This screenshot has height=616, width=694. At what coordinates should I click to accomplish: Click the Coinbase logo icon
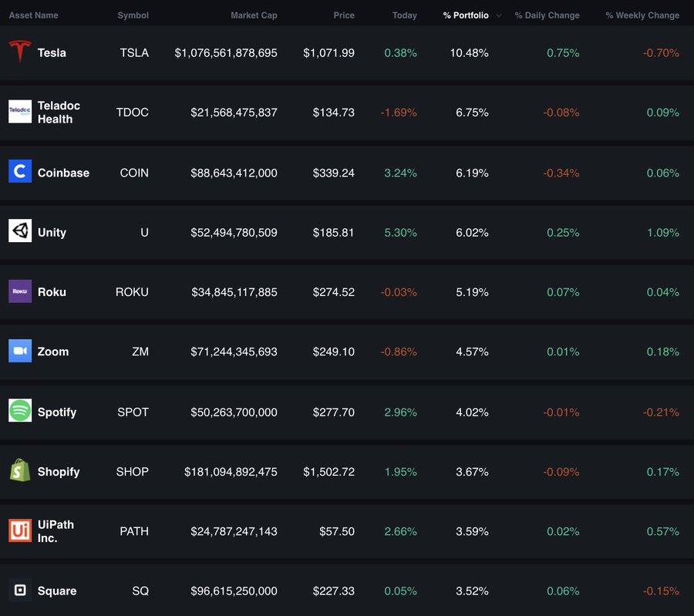tap(20, 171)
